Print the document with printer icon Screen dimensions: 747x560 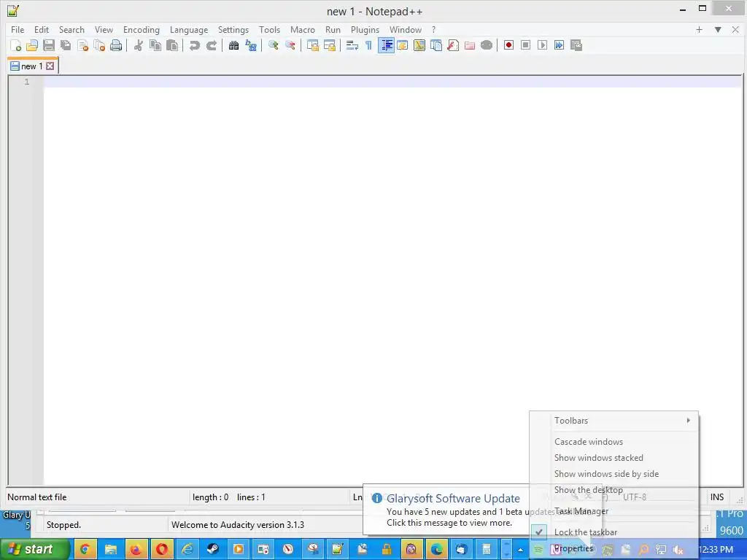tap(116, 45)
